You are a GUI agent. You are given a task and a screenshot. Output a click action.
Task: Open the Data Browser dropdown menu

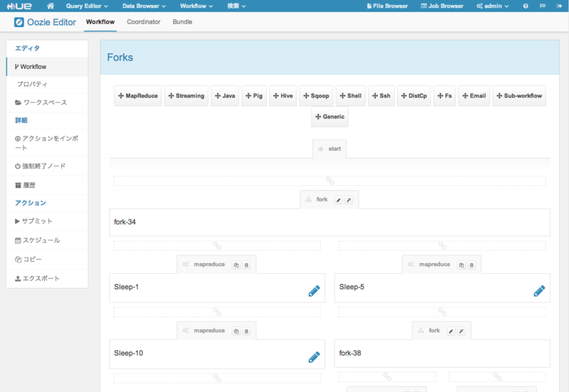click(x=144, y=6)
